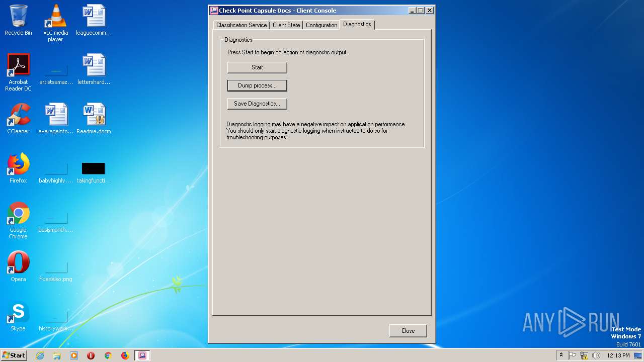Image resolution: width=644 pixels, height=362 pixels.
Task: Close the Client Console via title bar X
Action: pos(429,10)
